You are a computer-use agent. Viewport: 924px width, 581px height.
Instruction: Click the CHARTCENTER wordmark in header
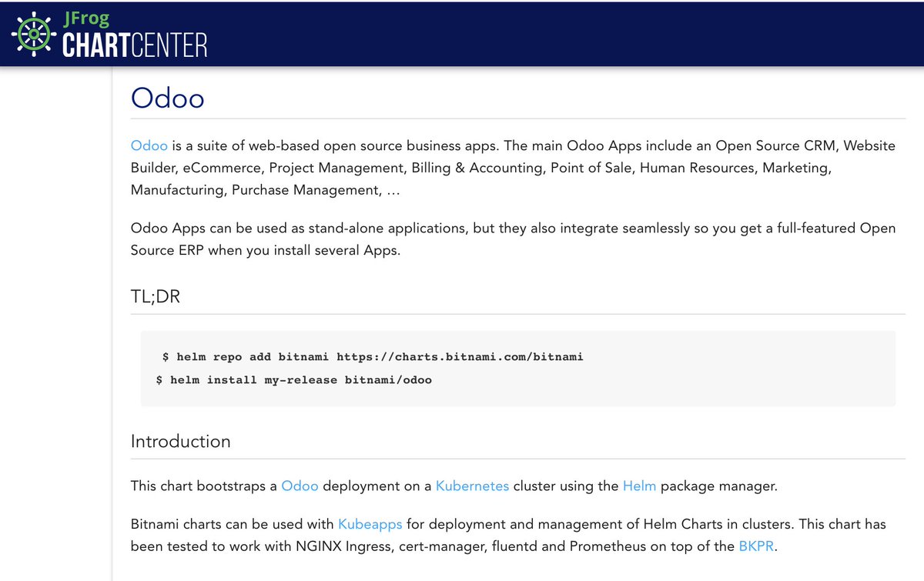click(x=134, y=45)
